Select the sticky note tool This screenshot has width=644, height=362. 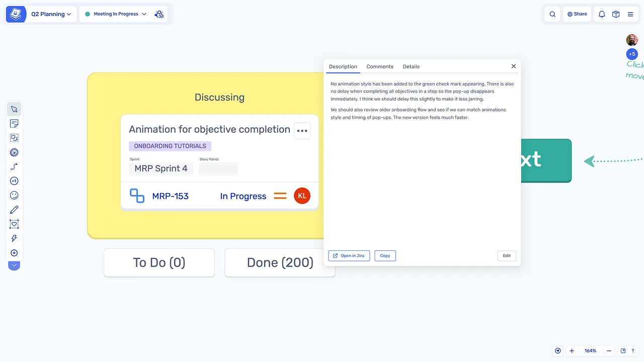14,124
